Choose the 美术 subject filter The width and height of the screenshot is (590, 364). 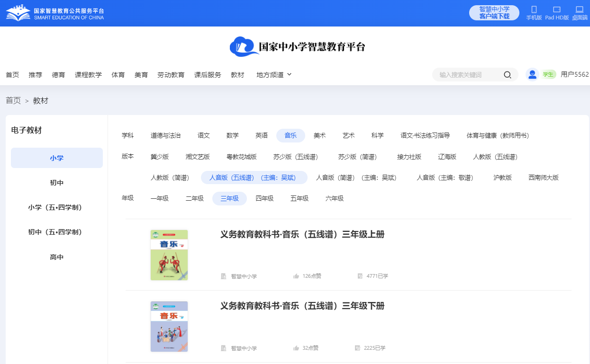320,135
